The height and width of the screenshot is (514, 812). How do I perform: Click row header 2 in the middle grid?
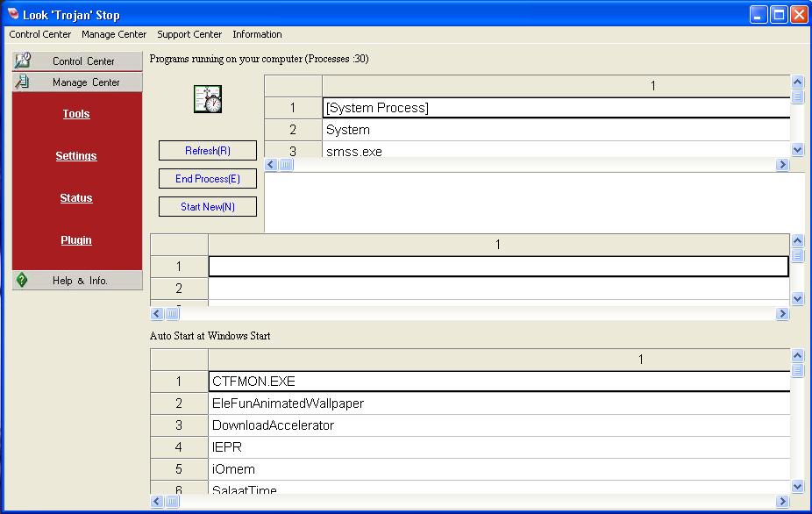[x=179, y=288]
